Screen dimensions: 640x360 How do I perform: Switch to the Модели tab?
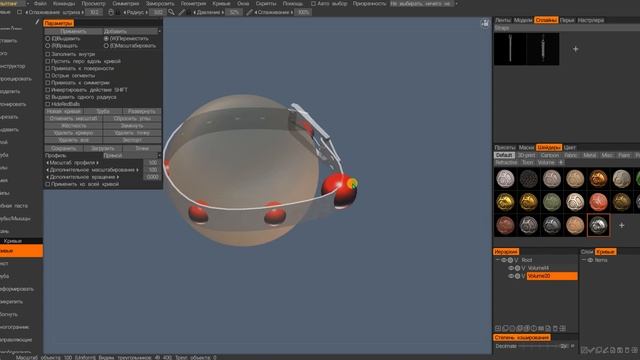click(523, 20)
